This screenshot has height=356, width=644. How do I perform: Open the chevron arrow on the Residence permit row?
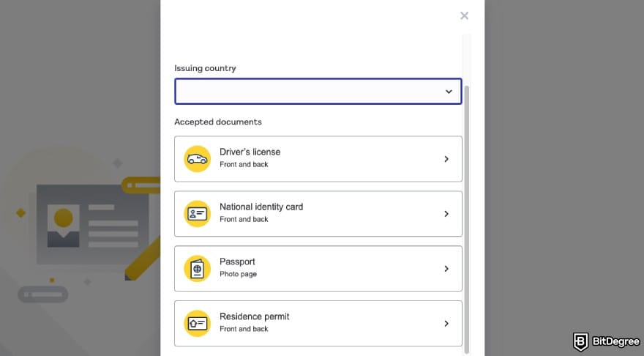pos(446,324)
